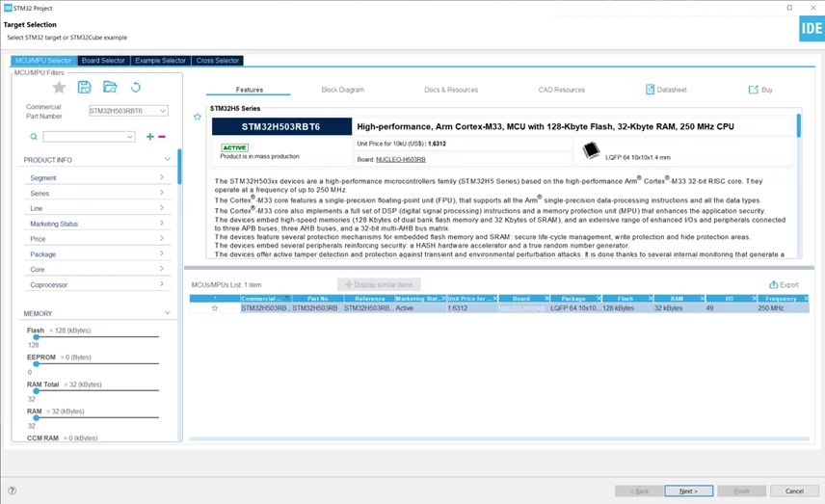This screenshot has height=504, width=825.
Task: Click the Flash memory slider handle
Action: (37, 336)
